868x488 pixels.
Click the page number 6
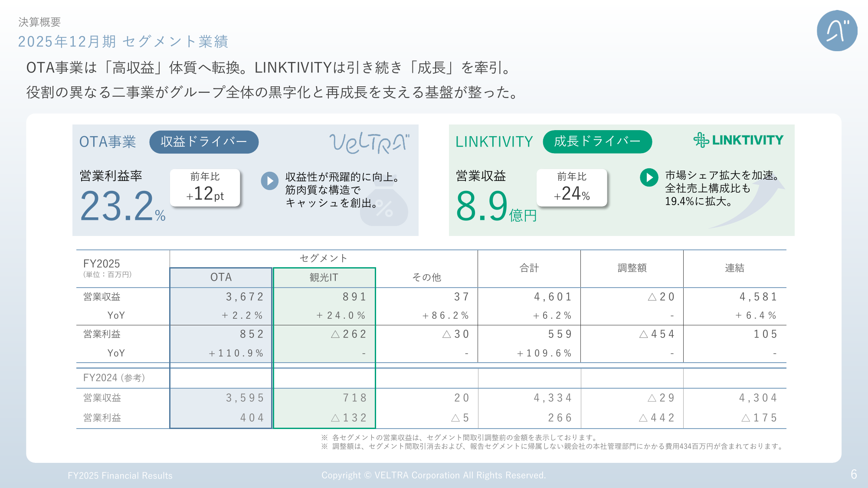click(x=853, y=475)
